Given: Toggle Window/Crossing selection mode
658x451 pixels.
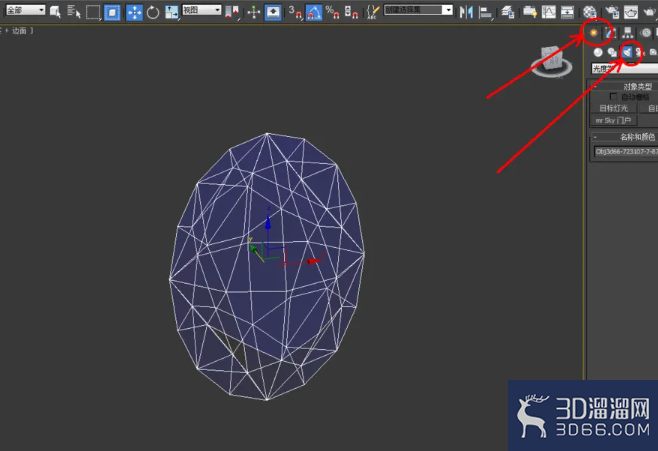Looking at the screenshot, I should [x=112, y=12].
